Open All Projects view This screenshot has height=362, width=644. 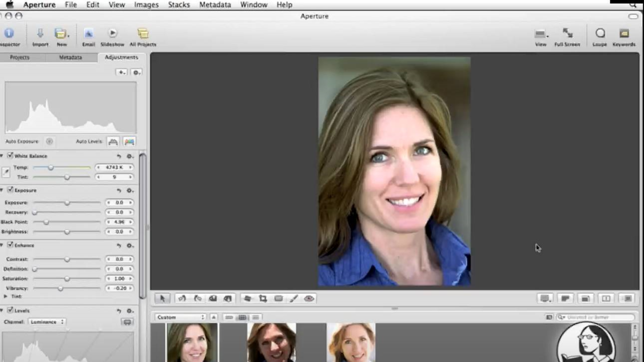coord(143,34)
